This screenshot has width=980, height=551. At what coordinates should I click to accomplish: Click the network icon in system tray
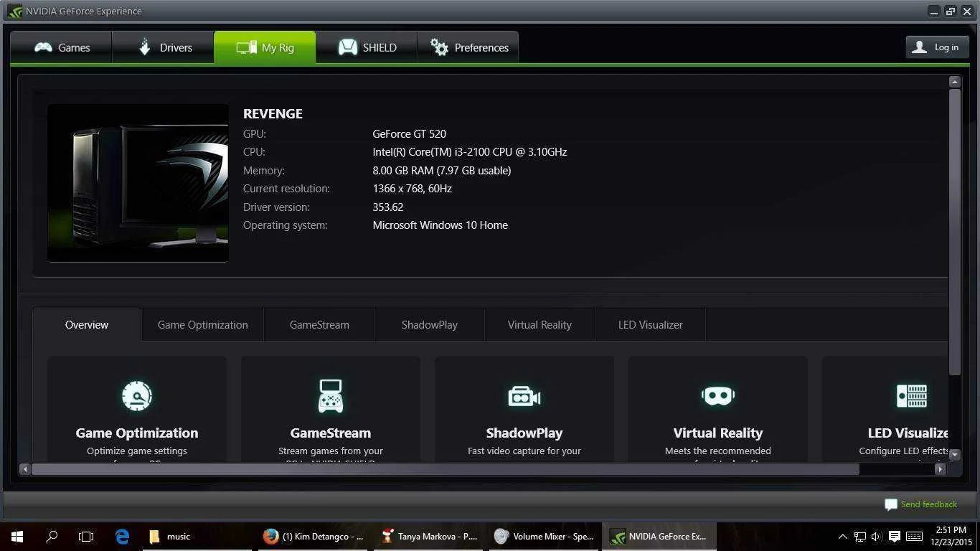859,536
